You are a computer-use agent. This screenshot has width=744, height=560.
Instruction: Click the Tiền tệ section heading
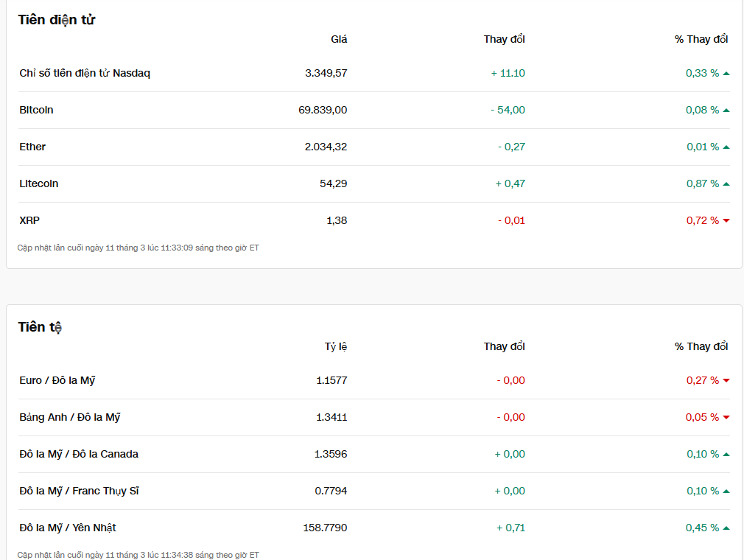pyautogui.click(x=40, y=327)
